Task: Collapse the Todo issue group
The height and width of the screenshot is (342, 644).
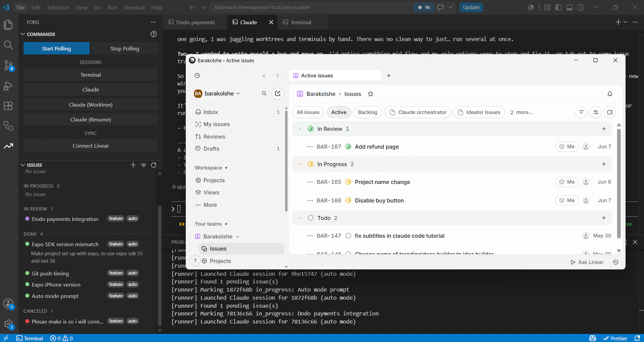Action: 300,218
